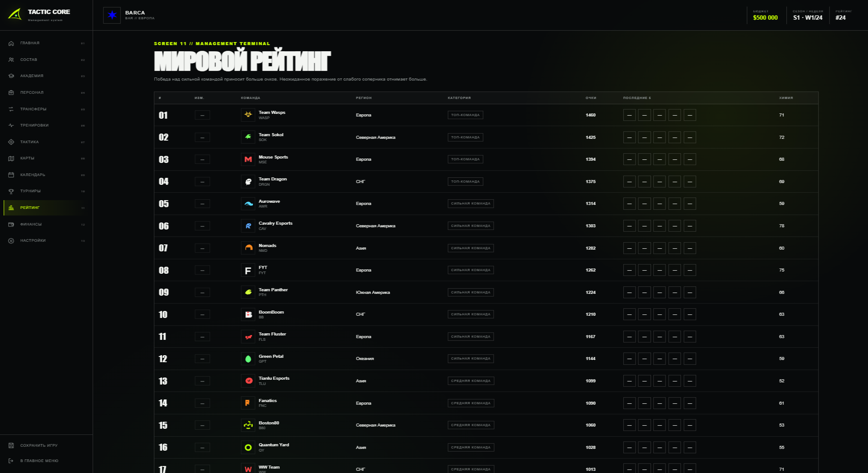This screenshot has height=473, width=868.
Task: Click the $500 000 budget value
Action: tap(765, 18)
